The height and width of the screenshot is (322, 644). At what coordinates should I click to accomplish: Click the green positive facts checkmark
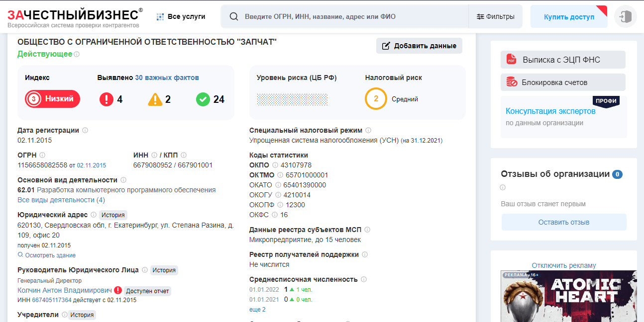(203, 99)
